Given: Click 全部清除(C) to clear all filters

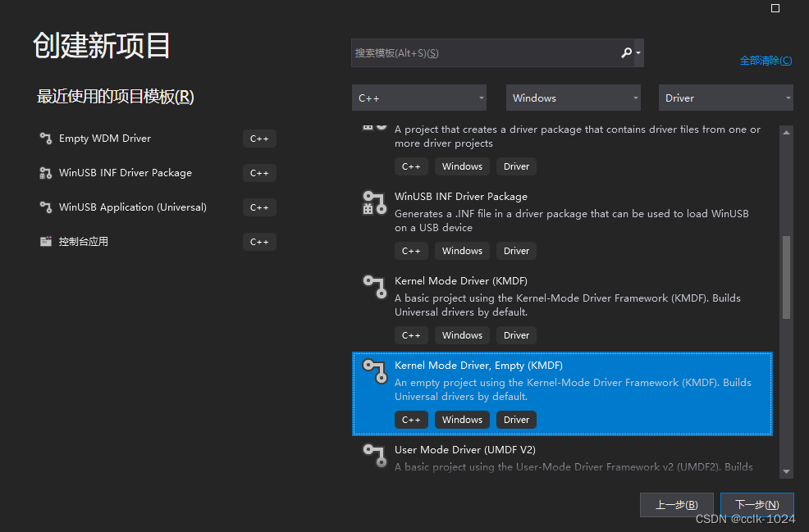Looking at the screenshot, I should pos(766,61).
